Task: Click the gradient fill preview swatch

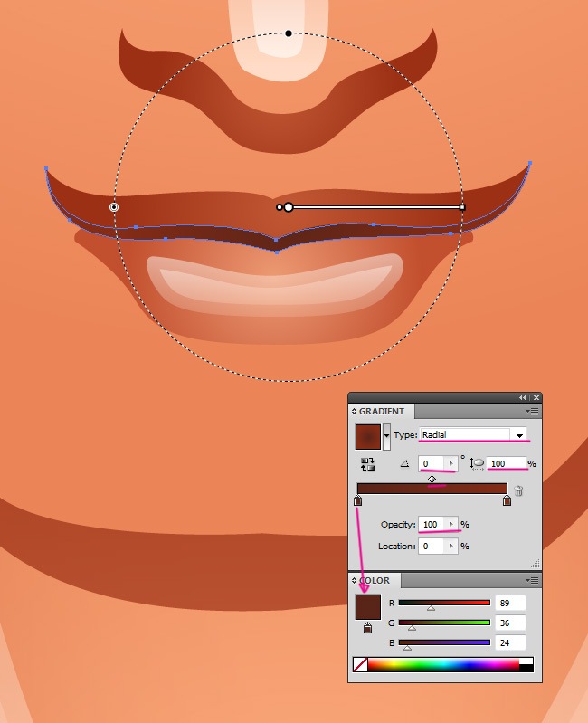Action: 368,437
